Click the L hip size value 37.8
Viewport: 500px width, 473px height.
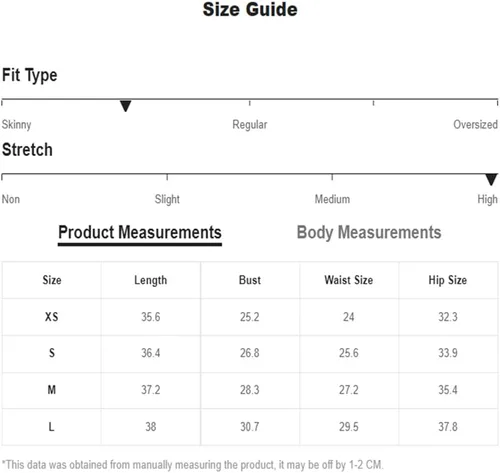(448, 427)
